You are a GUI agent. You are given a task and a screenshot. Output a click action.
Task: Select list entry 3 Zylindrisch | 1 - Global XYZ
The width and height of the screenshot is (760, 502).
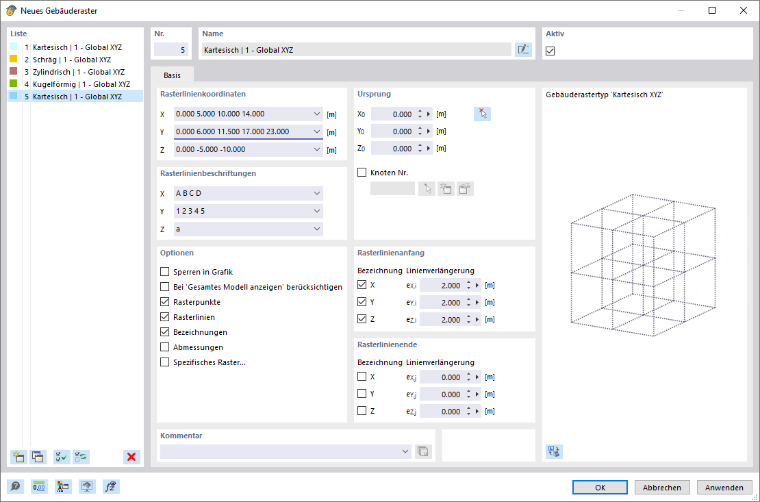[76, 72]
